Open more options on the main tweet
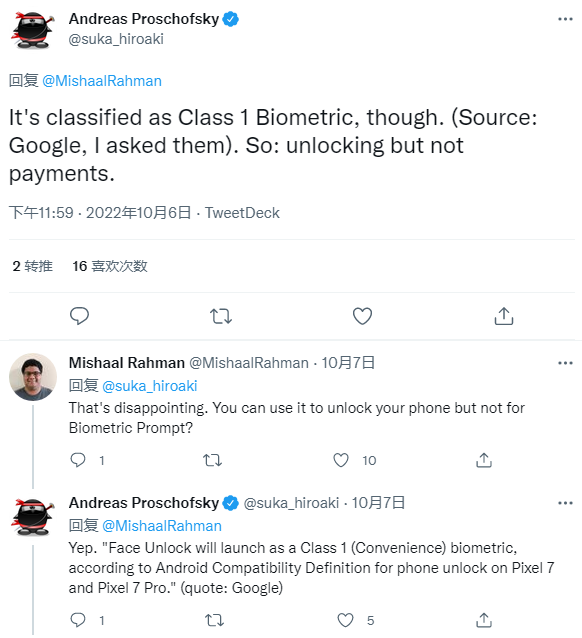Viewport: 582px width, 638px height. pos(565,19)
